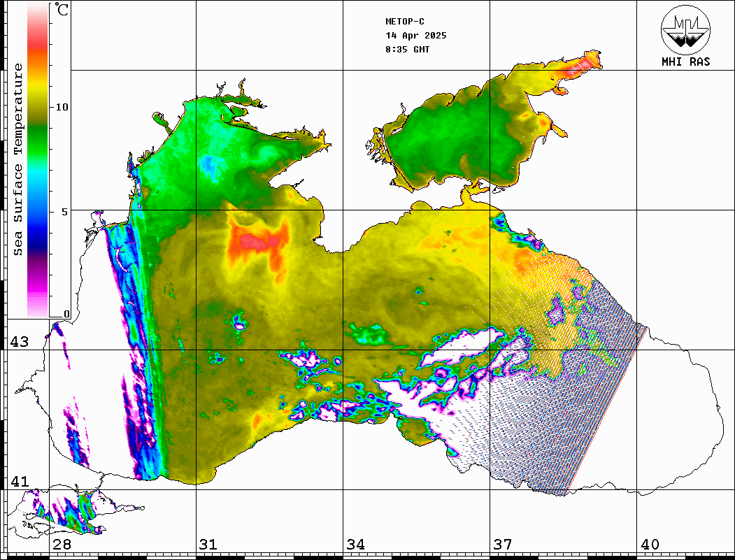The height and width of the screenshot is (560, 735).
Task: Click the time '8:35 GMT'
Action: tap(407, 49)
